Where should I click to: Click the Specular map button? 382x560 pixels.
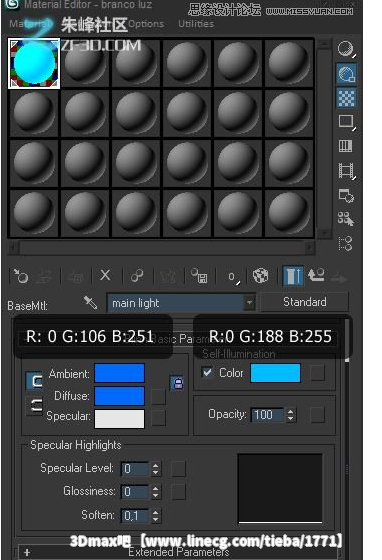point(159,418)
